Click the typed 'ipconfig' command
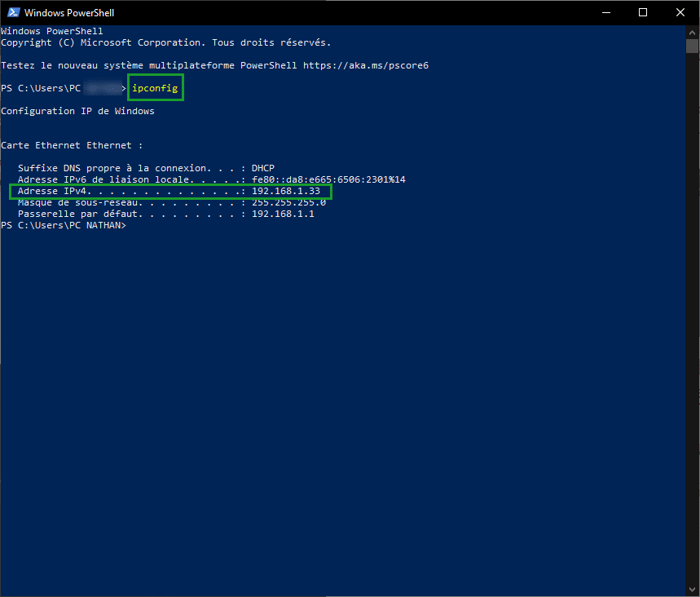The image size is (700, 597). [x=155, y=88]
